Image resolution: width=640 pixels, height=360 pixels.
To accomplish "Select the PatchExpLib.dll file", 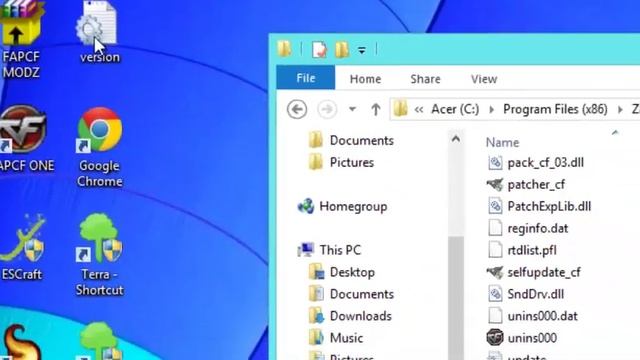I will pyautogui.click(x=549, y=207).
